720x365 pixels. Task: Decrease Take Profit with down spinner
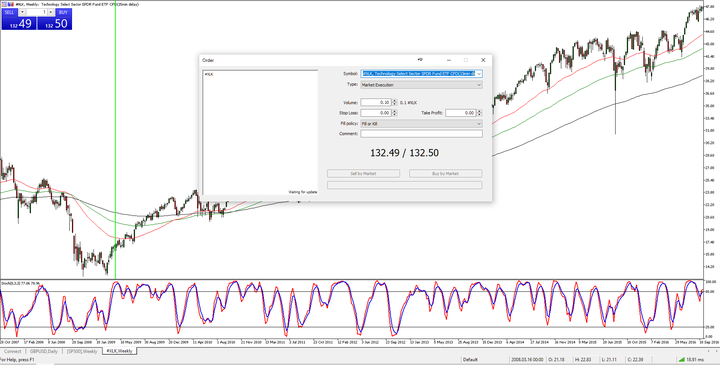[x=479, y=115]
